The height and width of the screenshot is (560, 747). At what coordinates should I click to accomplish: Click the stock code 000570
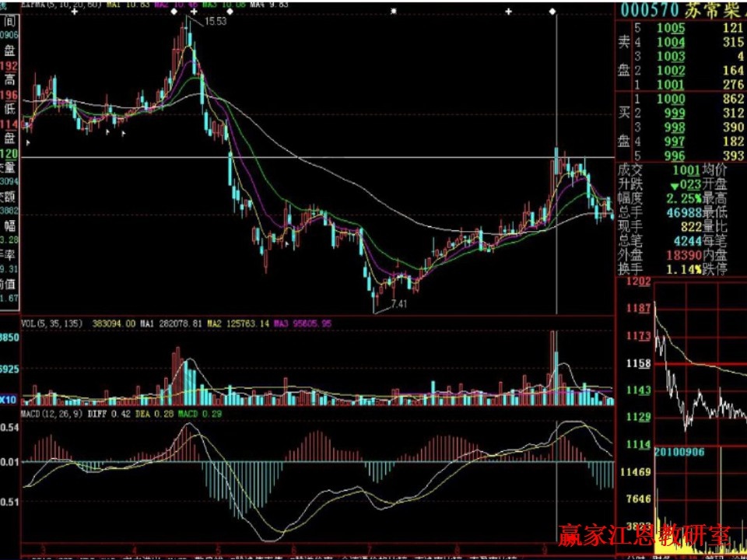[x=648, y=10]
